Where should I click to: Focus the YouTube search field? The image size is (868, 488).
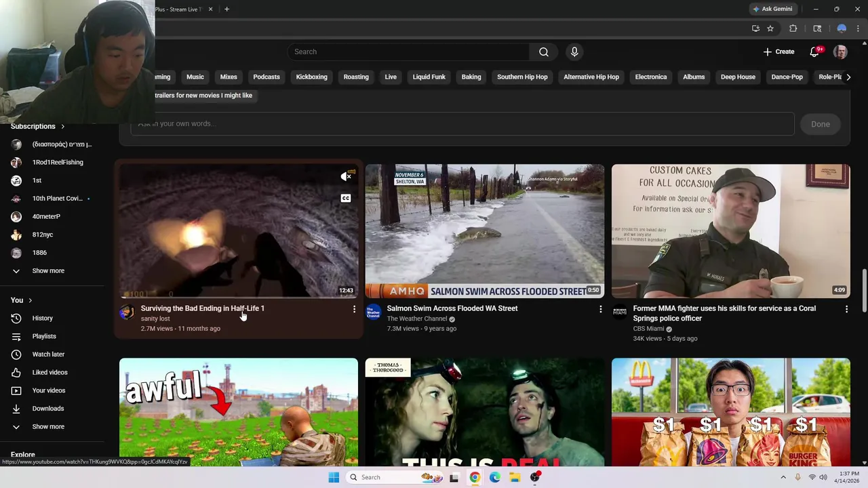(410, 52)
